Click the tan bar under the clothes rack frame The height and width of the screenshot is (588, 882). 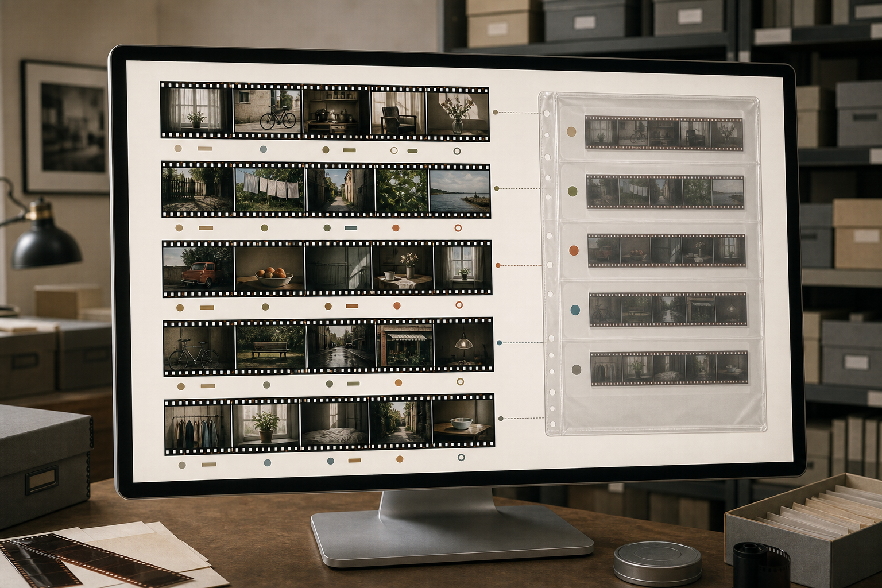[209, 464]
